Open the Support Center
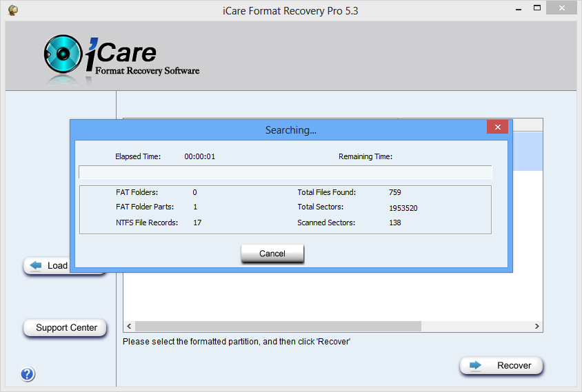The image size is (582, 392). click(x=65, y=328)
